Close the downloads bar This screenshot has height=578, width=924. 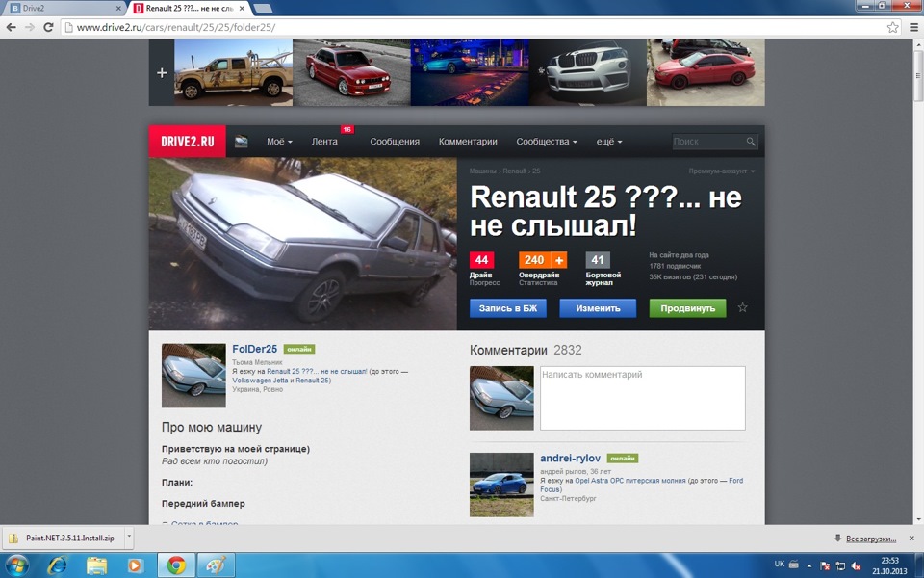pos(911,538)
